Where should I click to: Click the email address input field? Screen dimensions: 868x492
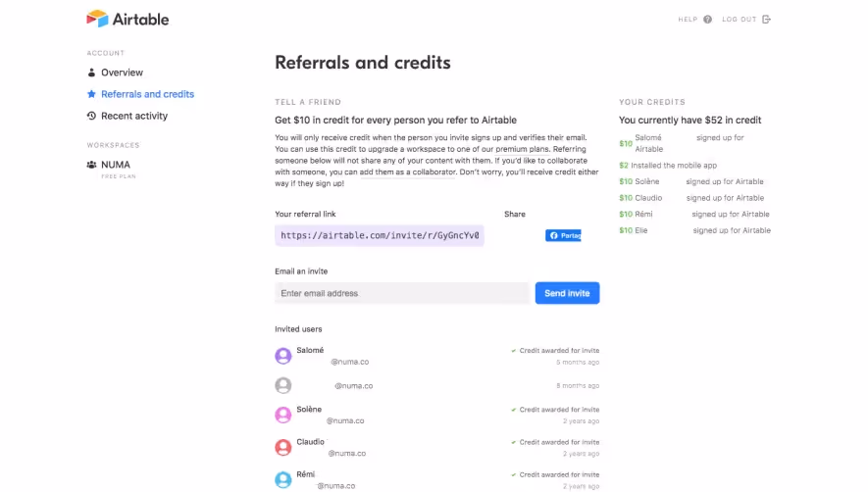[402, 293]
